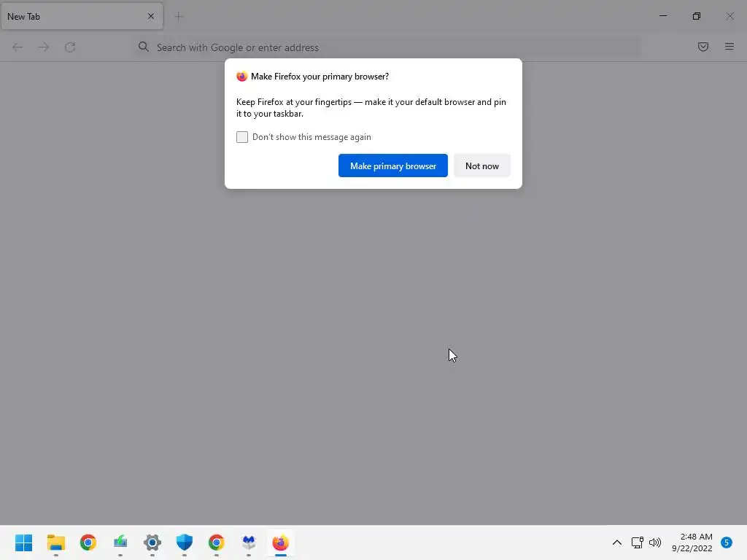Show hidden system tray icons
This screenshot has width=747, height=560.
pos(617,542)
